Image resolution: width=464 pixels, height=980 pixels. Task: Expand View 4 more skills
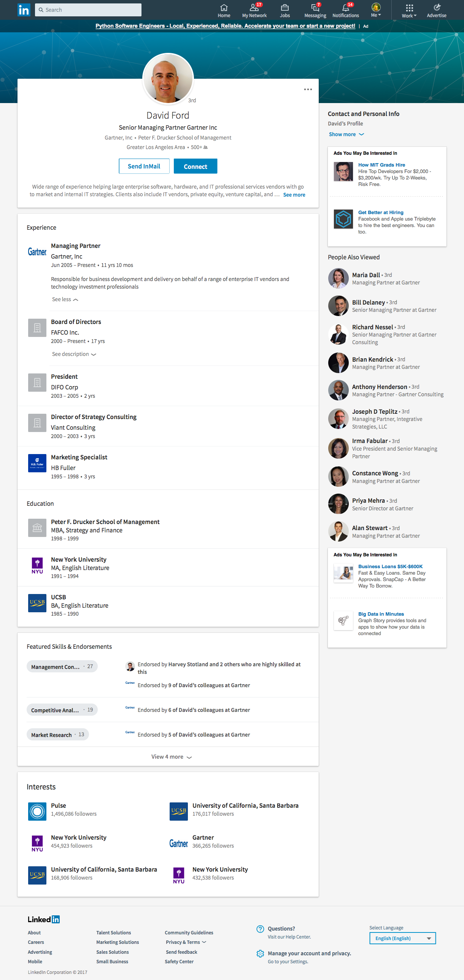pyautogui.click(x=171, y=757)
